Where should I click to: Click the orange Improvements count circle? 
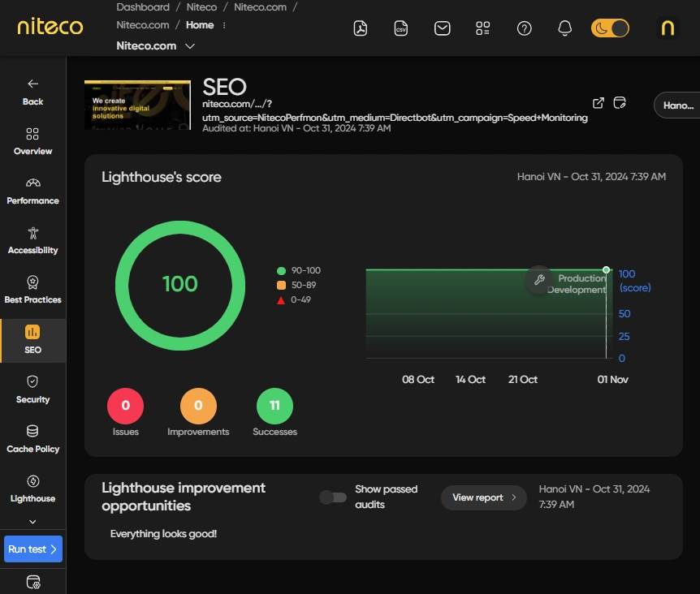point(198,406)
